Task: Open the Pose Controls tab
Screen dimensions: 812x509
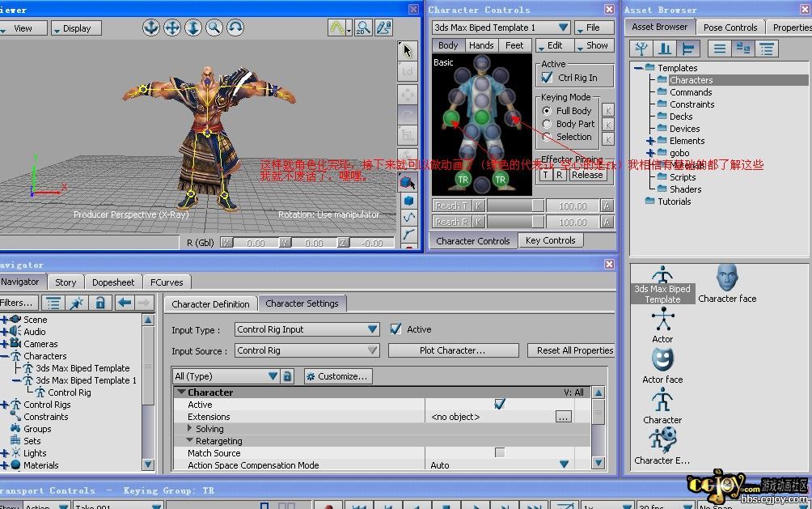Action: pos(730,28)
